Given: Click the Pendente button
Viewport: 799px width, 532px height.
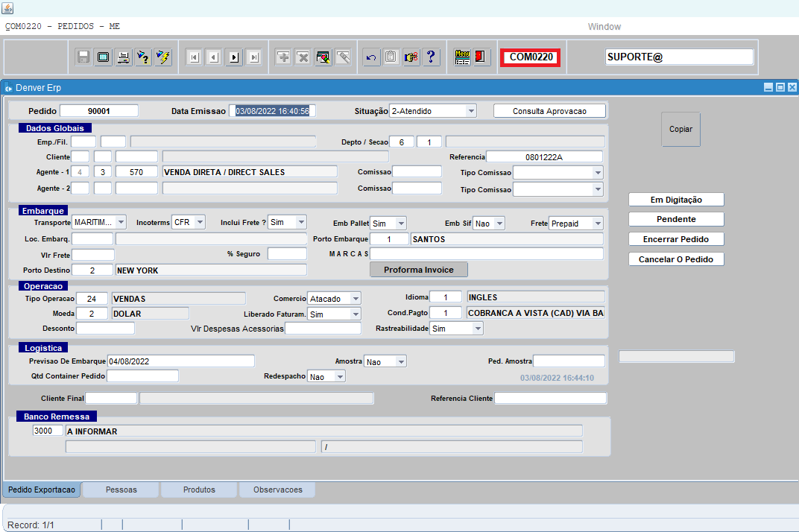Looking at the screenshot, I should [676, 219].
